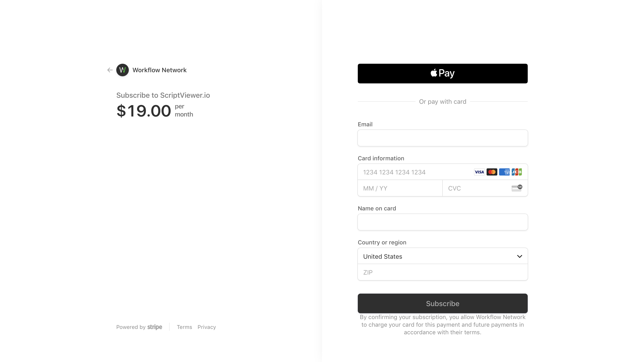Image resolution: width=644 pixels, height=362 pixels.
Task: Click the Stripe logo in the footer
Action: [155, 327]
